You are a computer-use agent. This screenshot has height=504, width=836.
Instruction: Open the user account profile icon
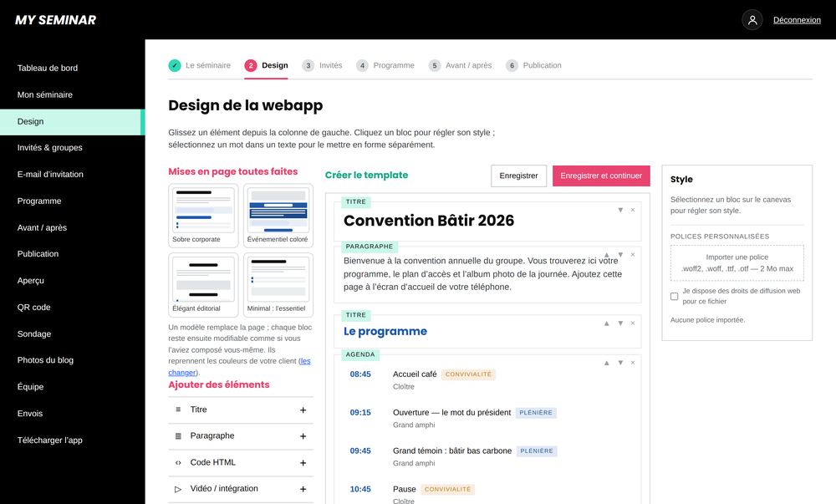tap(752, 20)
